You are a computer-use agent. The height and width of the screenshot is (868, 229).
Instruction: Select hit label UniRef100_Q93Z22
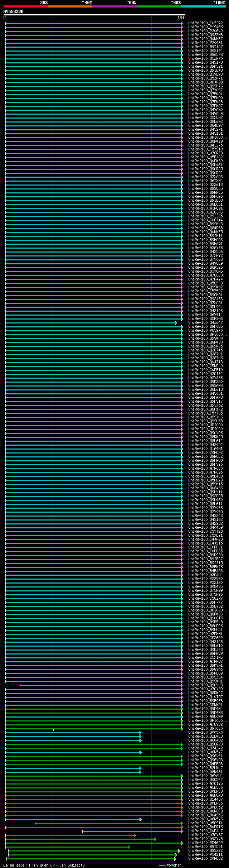pyautogui.click(x=205, y=851)
